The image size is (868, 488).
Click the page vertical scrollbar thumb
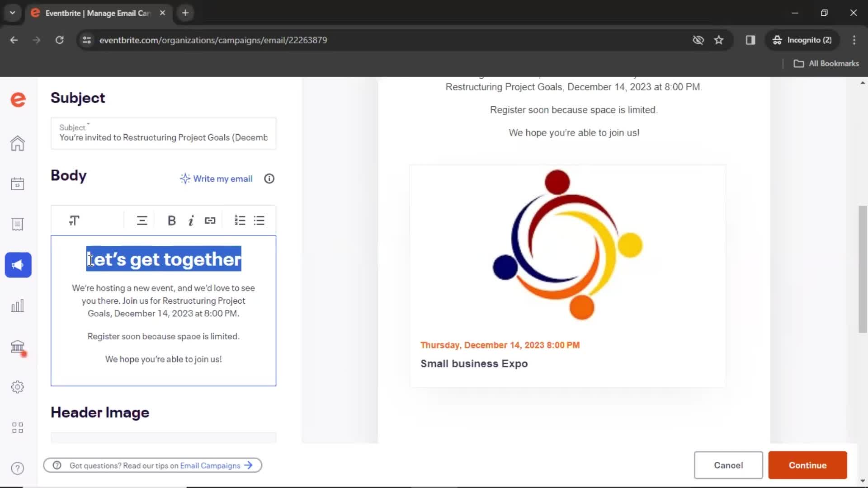[863, 269]
